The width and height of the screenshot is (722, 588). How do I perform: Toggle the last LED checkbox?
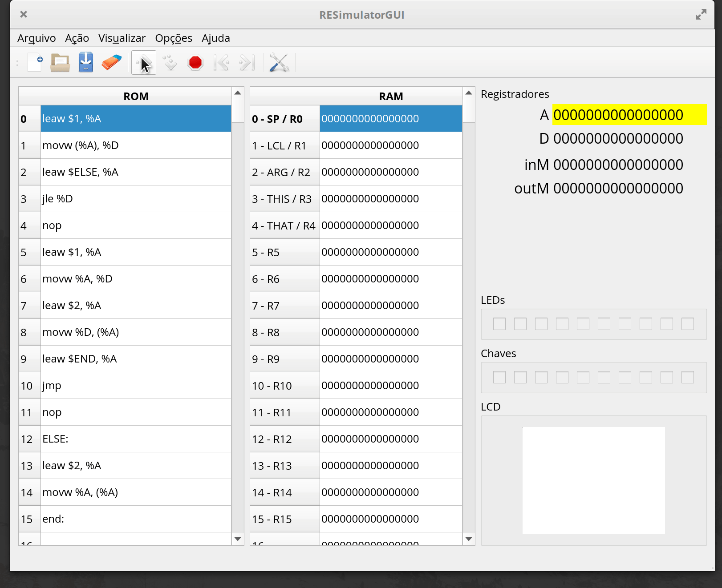point(688,324)
